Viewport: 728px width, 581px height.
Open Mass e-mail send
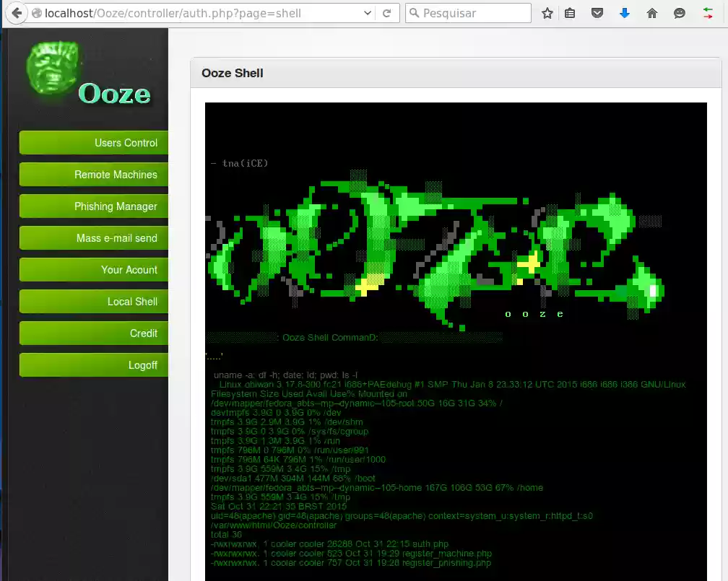click(x=93, y=238)
